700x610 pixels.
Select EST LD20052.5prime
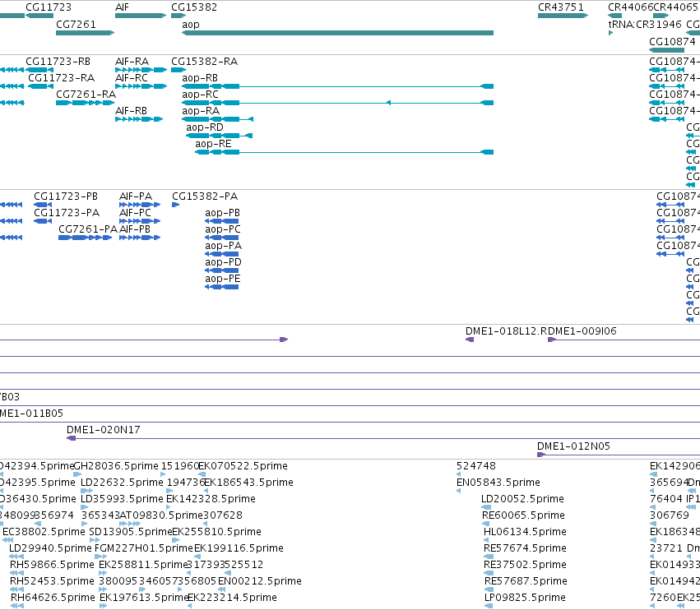pyautogui.click(x=486, y=507)
